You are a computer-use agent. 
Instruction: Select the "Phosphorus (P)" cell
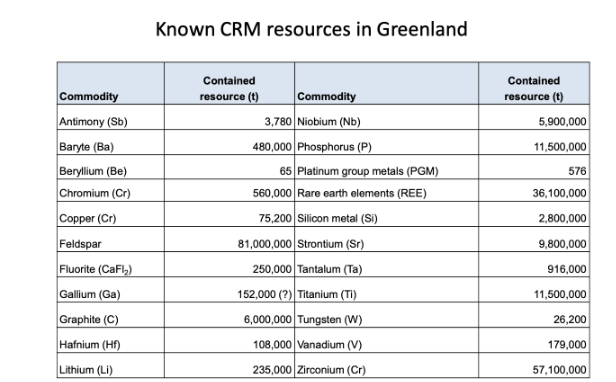(x=387, y=142)
